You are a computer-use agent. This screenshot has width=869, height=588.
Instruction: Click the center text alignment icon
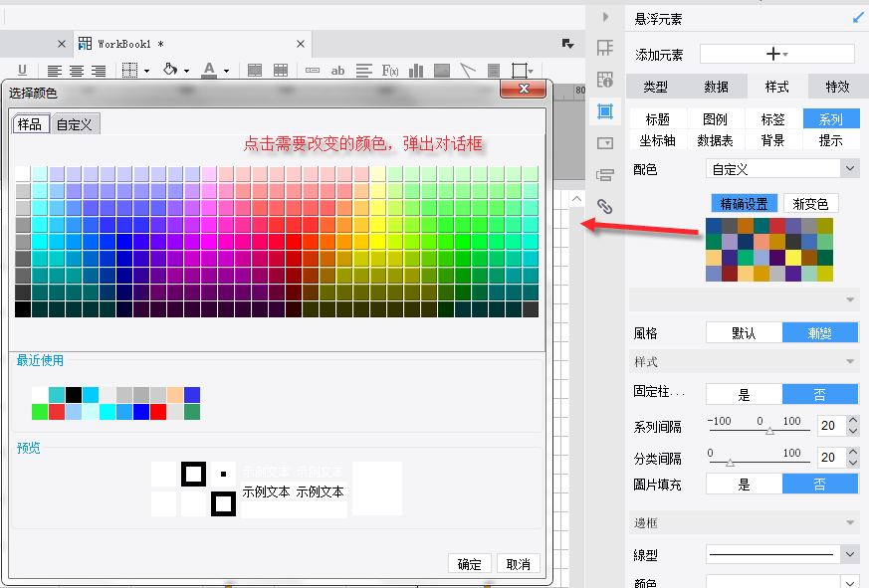tap(76, 71)
